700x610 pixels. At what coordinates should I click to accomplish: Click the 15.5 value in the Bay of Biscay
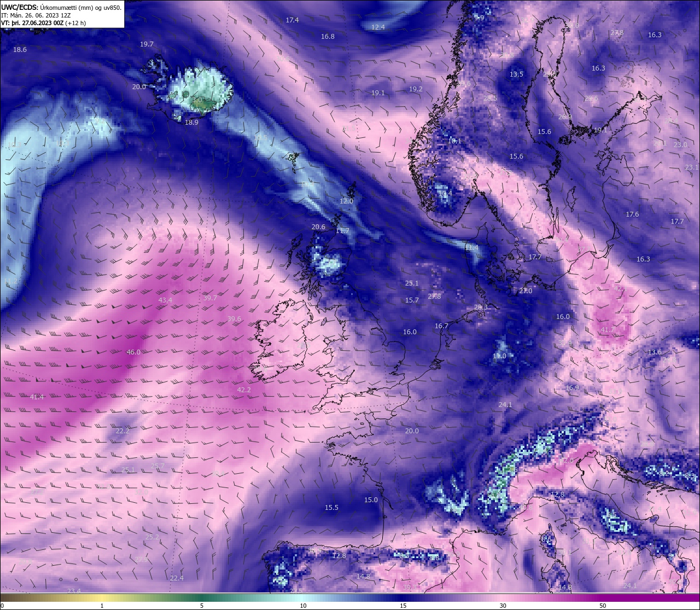(x=331, y=508)
